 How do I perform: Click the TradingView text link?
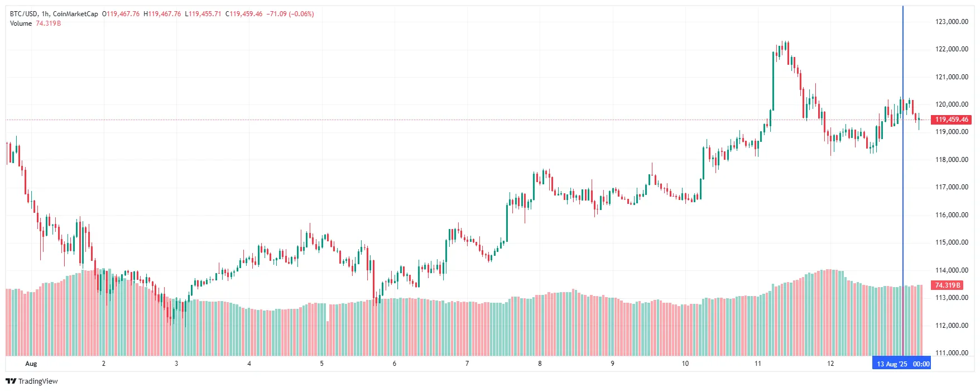click(38, 381)
